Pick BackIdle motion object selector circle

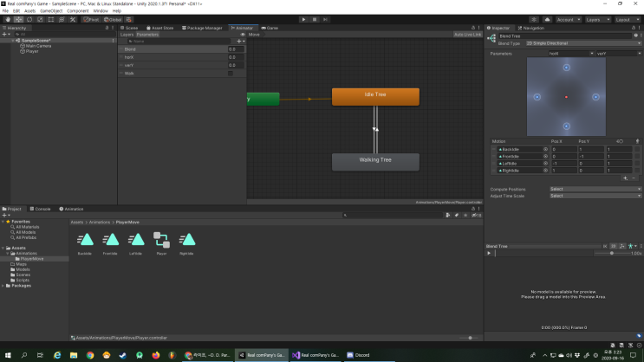[x=545, y=150]
